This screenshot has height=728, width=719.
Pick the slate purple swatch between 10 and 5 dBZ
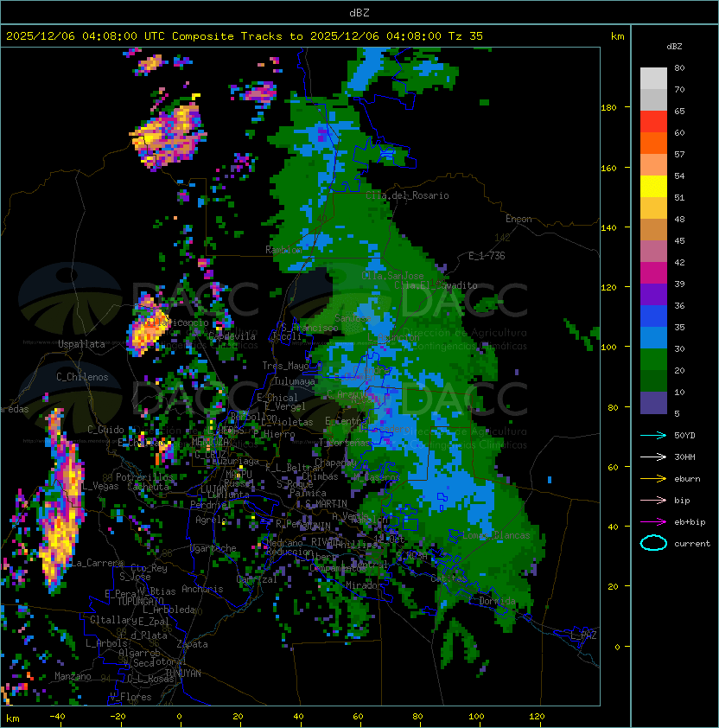[653, 403]
